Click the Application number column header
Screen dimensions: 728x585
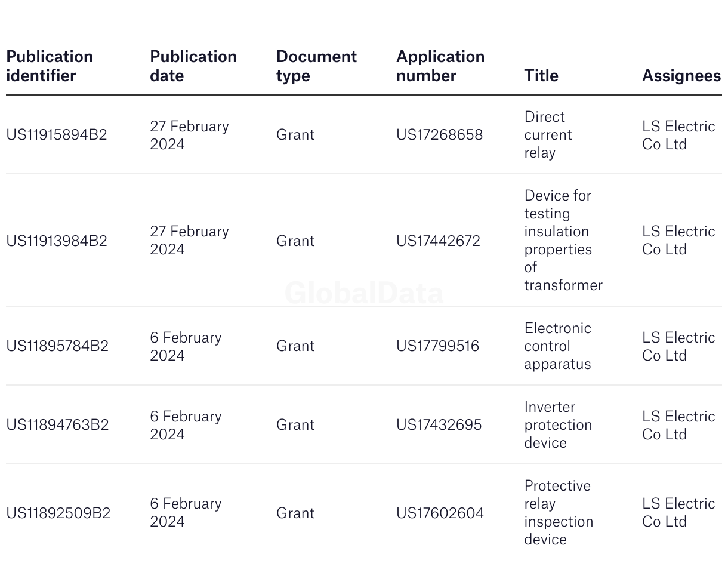440,66
